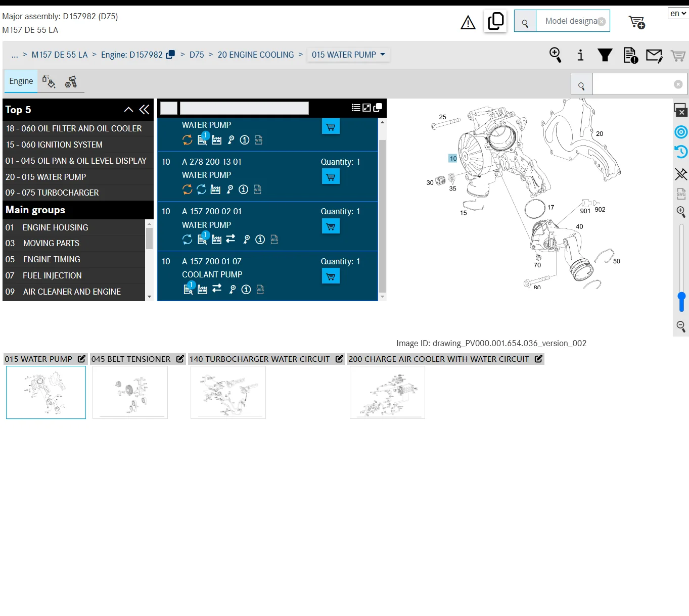
Task: Select main group 07 FUEL INJECTION
Action: (74, 275)
